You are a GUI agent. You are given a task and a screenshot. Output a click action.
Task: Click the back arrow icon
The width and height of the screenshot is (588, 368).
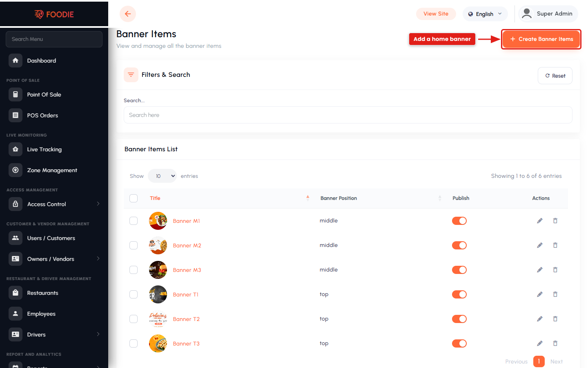tap(128, 14)
